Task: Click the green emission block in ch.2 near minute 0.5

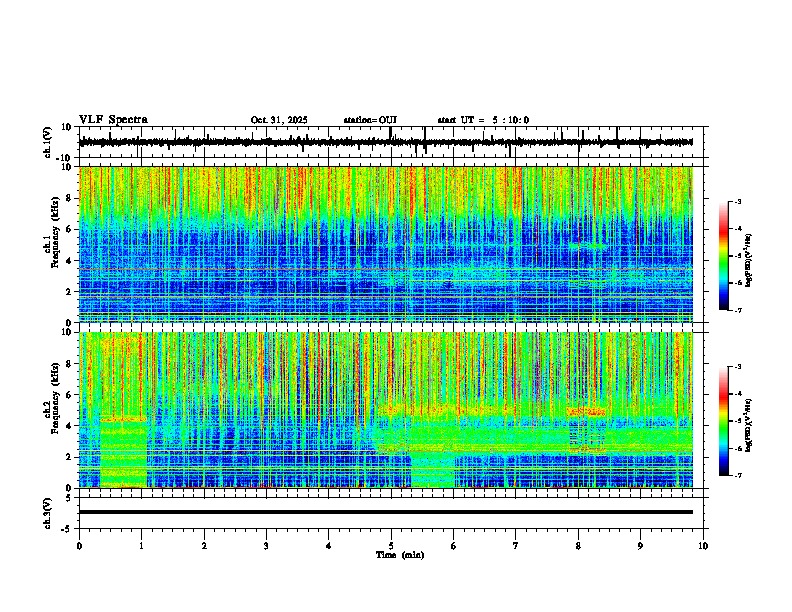Action: [124, 453]
